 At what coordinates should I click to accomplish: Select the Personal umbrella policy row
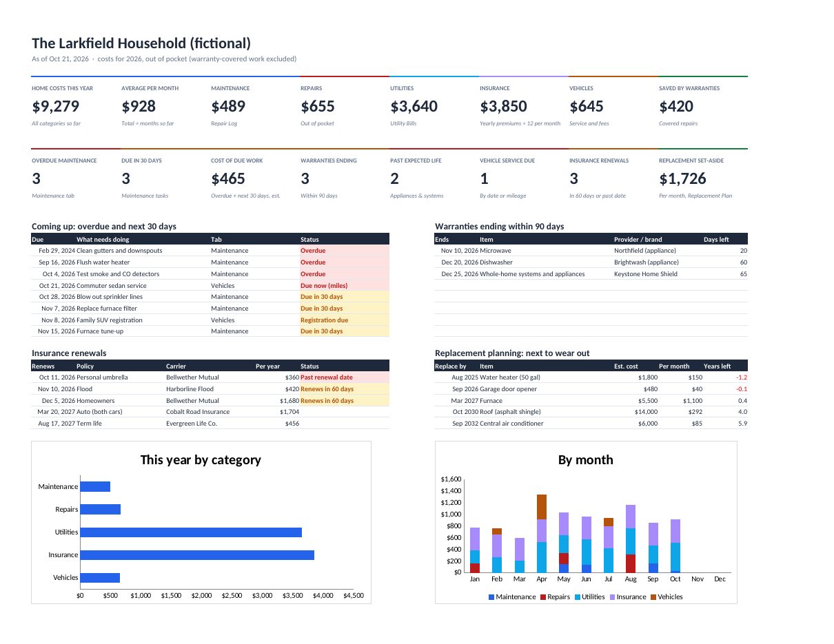point(210,377)
